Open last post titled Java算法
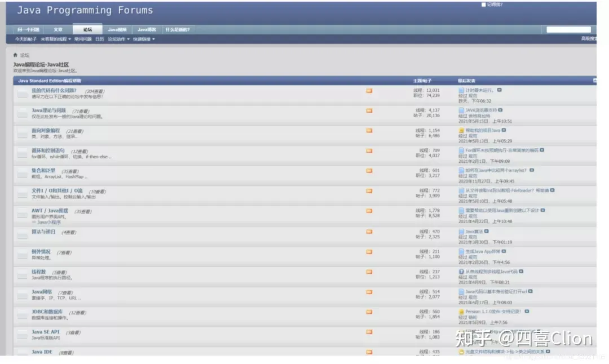Screen dimensions: 609x364 pyautogui.click(x=474, y=232)
